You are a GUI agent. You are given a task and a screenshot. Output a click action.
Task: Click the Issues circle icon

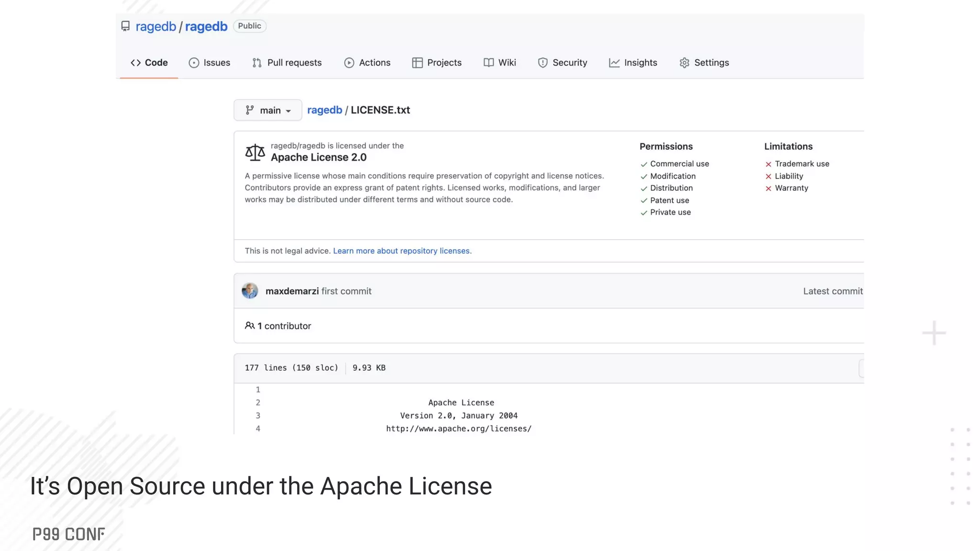point(194,63)
